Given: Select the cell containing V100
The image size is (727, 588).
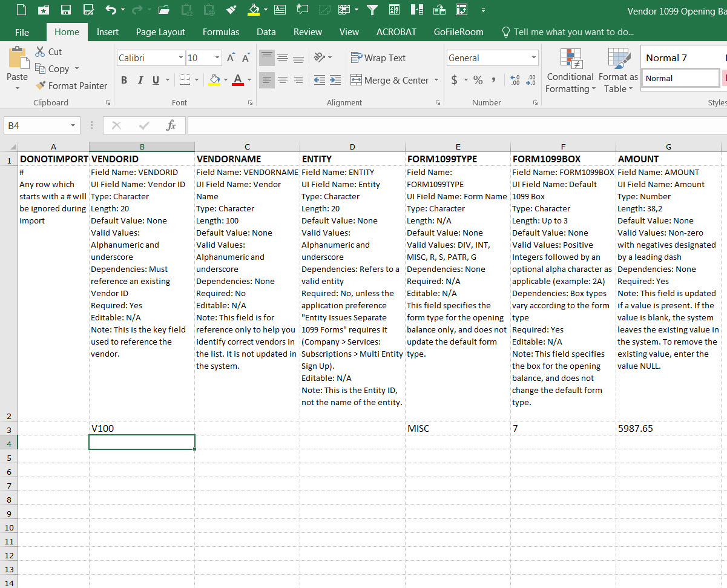Looking at the screenshot, I should [142, 428].
